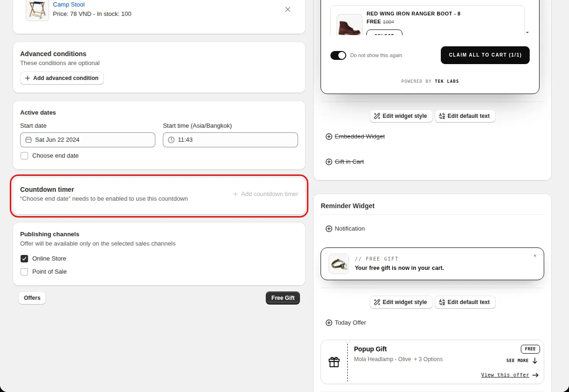Click the notification gift product thumbnail
This screenshot has width=569, height=392.
coord(339,264)
